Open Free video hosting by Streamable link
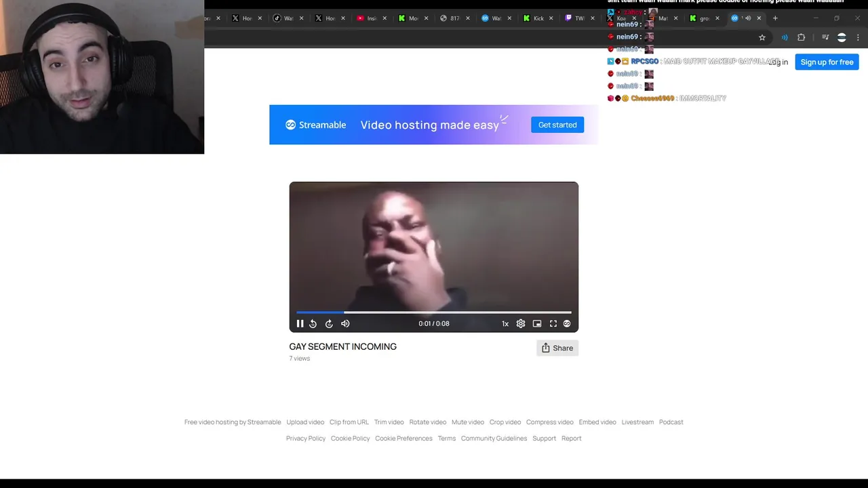Screen dimensions: 868x488 tap(233, 422)
